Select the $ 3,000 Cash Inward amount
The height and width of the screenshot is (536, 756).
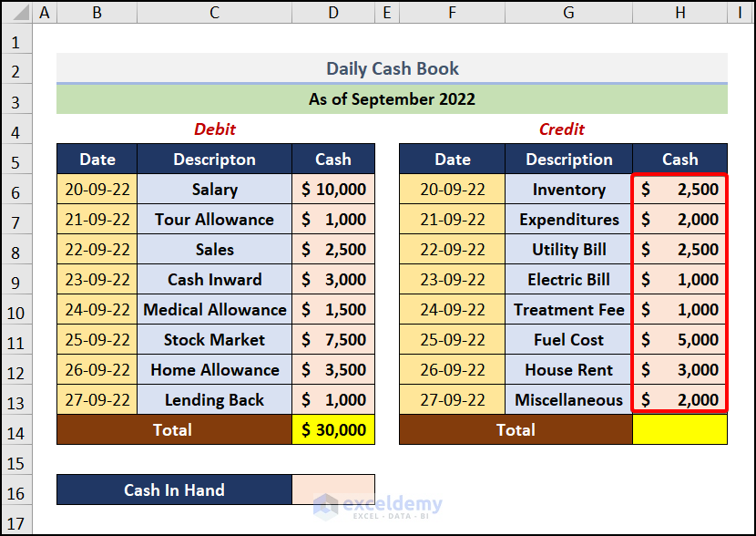coord(333,279)
